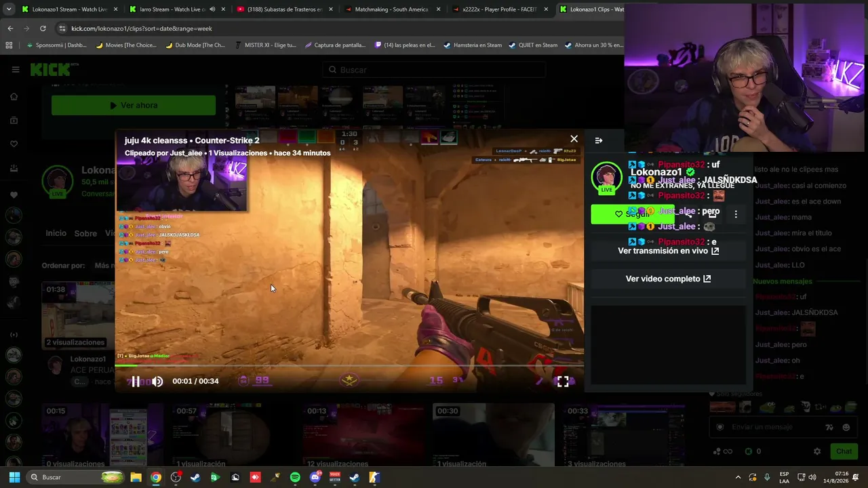The image size is (868, 488).
Task: Close the Lokonazo1 Stream browser tab
Action: 115,9
